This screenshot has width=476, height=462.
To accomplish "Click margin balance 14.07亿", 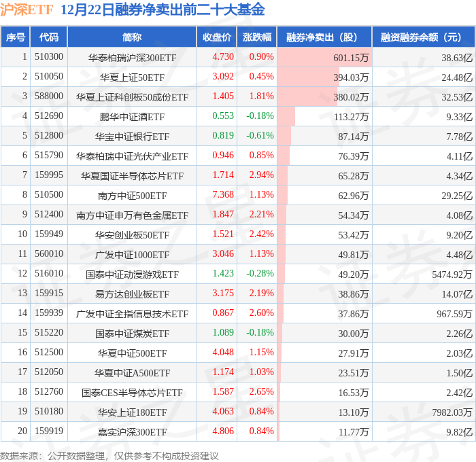I will pyautogui.click(x=457, y=294).
